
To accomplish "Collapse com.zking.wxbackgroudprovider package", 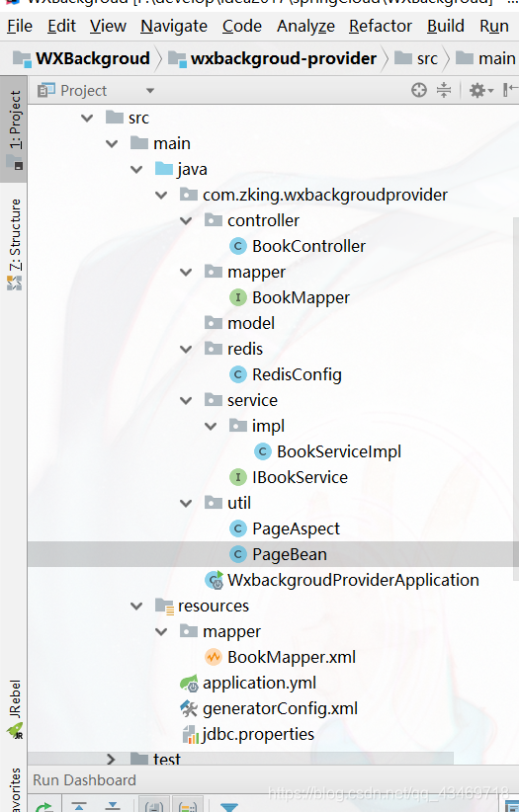I will [161, 196].
